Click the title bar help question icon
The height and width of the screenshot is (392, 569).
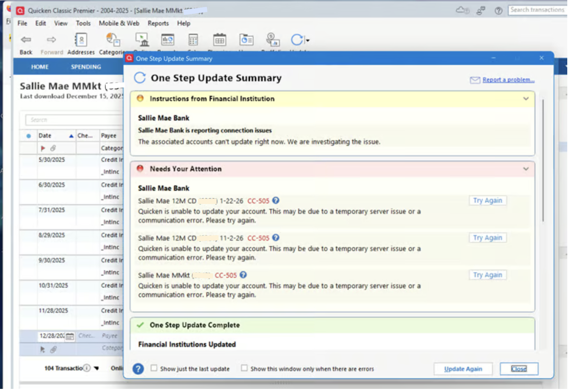coord(498,11)
